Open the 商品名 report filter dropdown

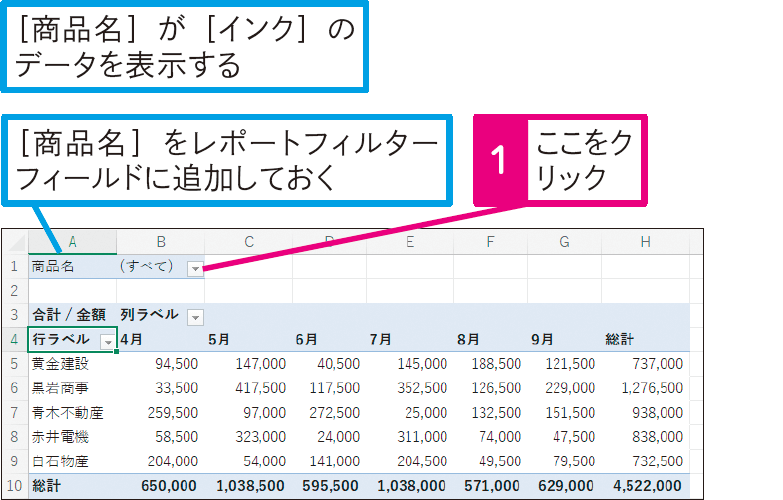195,267
